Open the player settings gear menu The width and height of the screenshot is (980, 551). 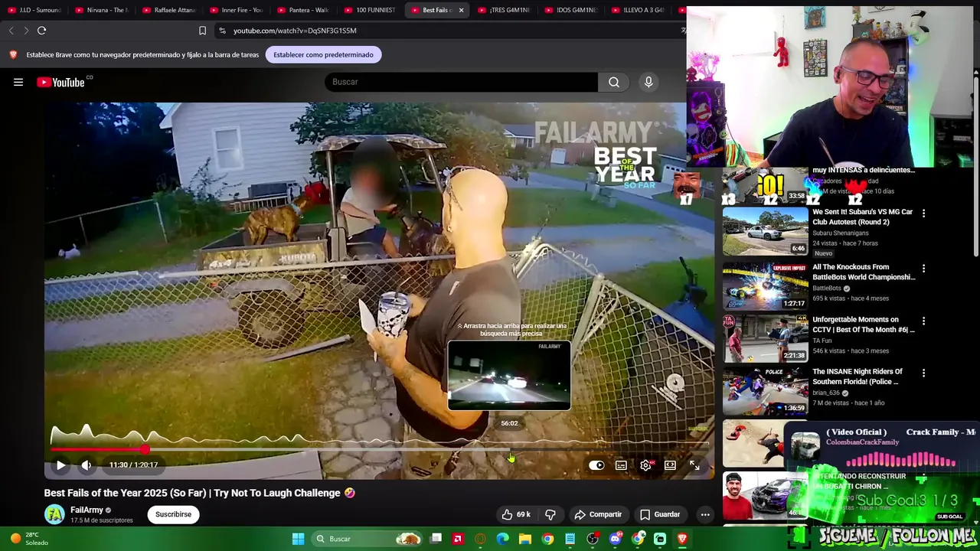(646, 465)
